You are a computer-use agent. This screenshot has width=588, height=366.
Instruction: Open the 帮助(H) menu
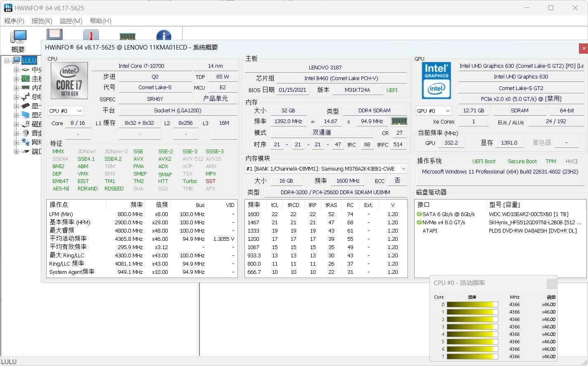pos(100,21)
